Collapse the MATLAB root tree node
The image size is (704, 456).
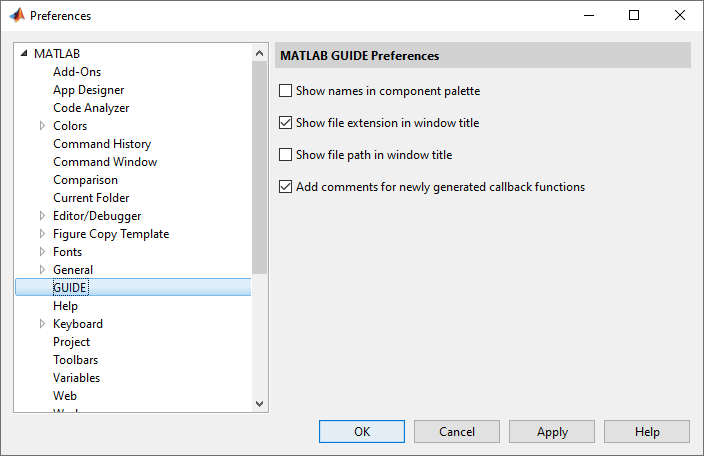24,54
